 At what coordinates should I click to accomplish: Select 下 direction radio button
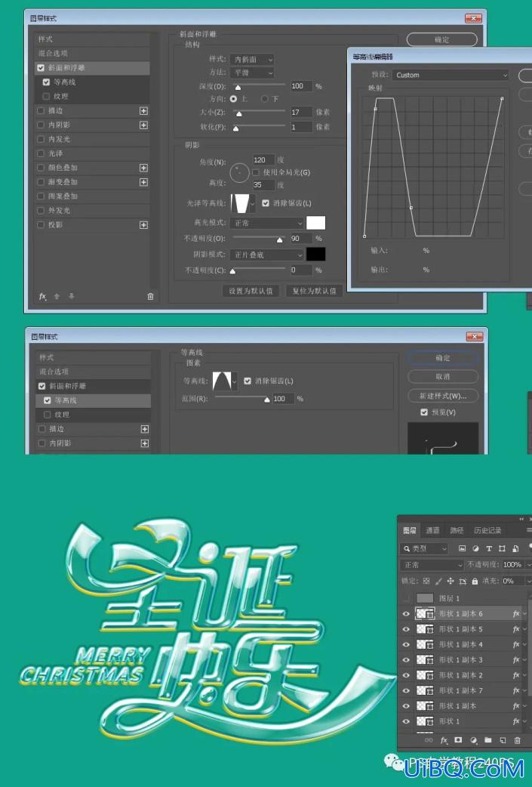[x=265, y=99]
